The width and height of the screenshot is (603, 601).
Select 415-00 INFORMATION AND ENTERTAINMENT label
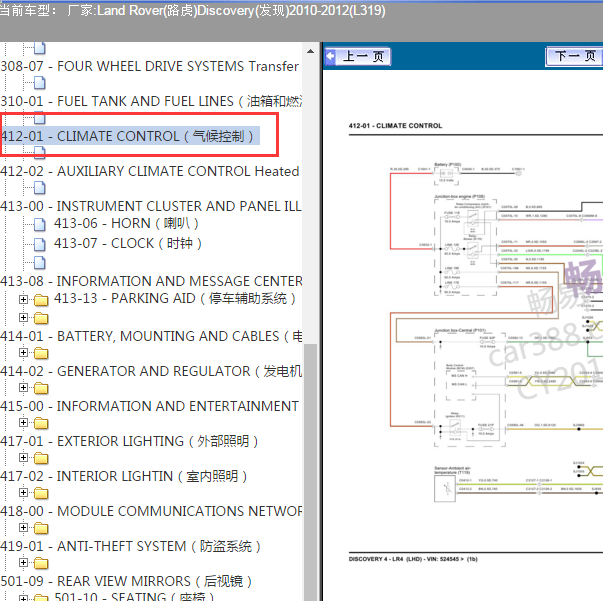click(149, 406)
